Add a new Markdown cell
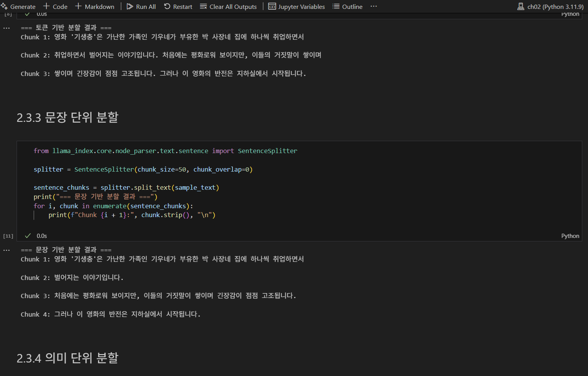 coord(95,7)
